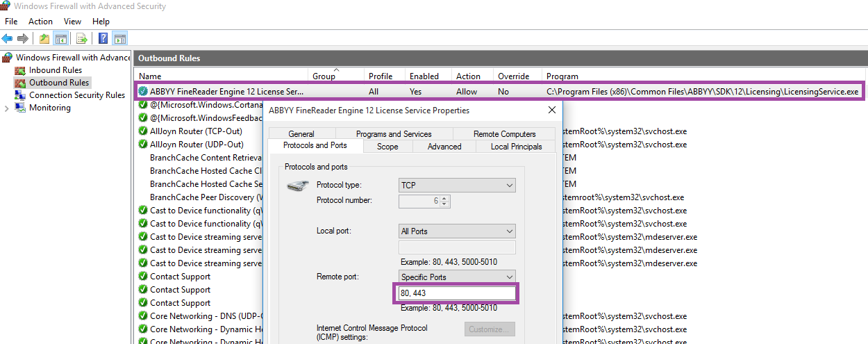This screenshot has width=868, height=344.
Task: Switch to the General tab
Action: tap(301, 134)
